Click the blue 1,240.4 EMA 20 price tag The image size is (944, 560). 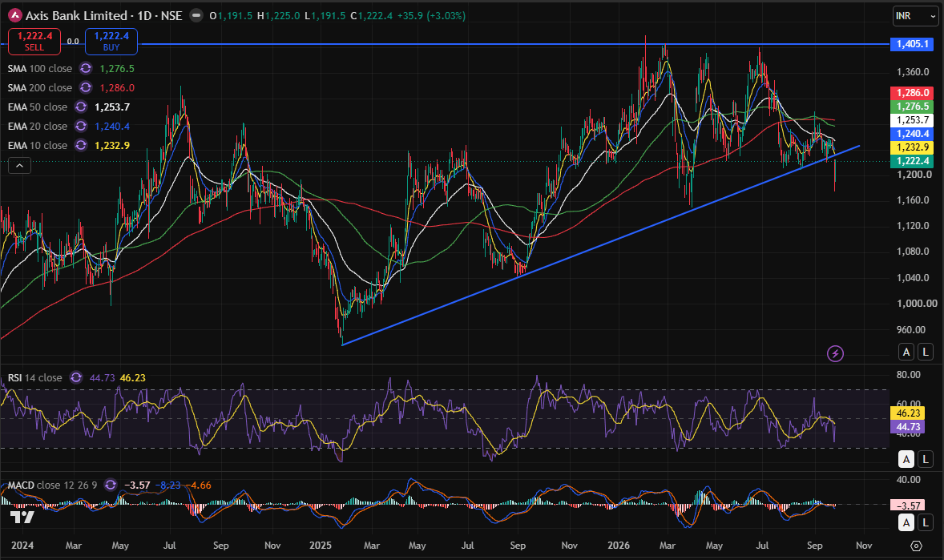click(911, 134)
